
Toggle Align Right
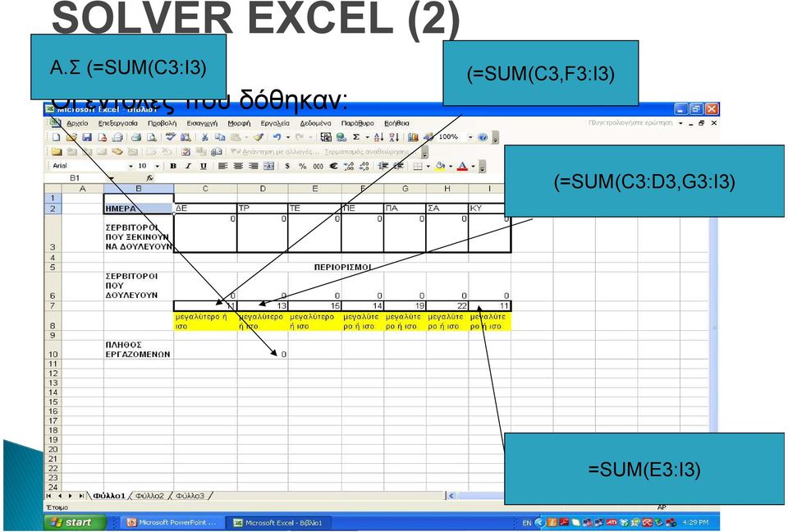(254, 166)
